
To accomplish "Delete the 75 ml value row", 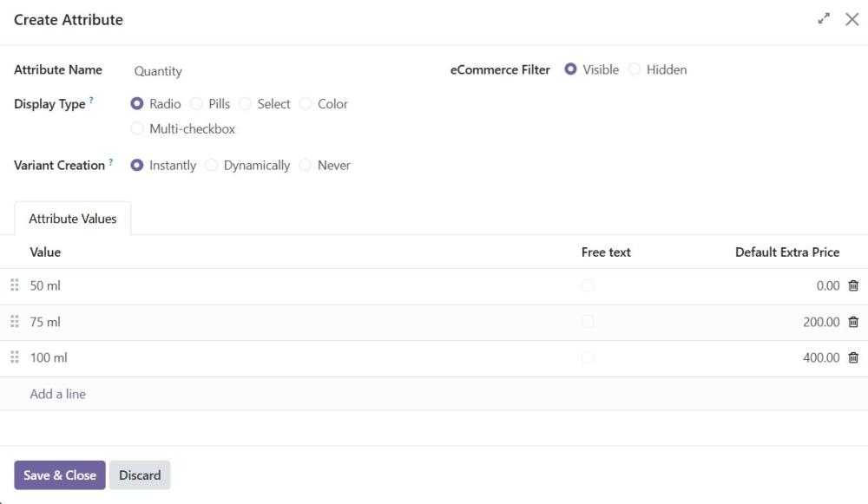I will [852, 321].
